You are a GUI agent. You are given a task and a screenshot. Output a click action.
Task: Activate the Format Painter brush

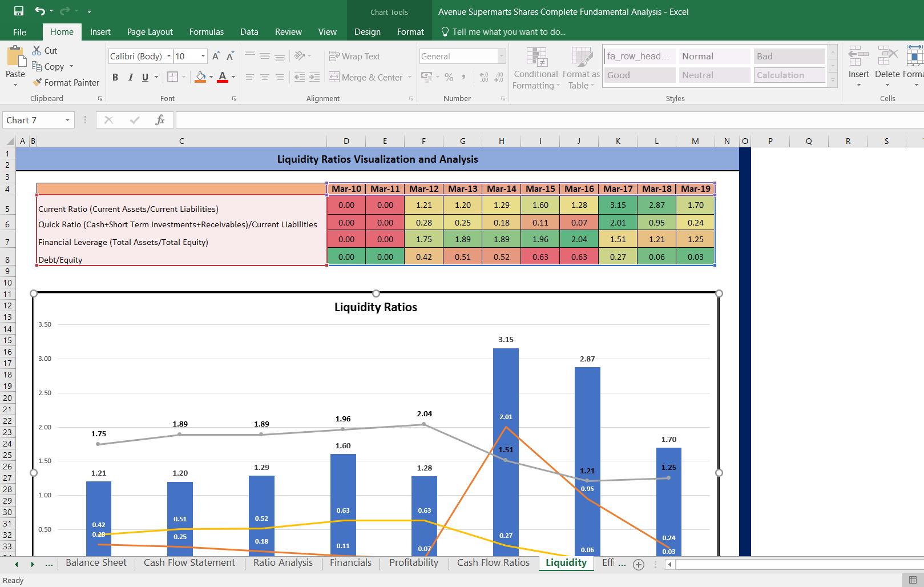[38, 82]
